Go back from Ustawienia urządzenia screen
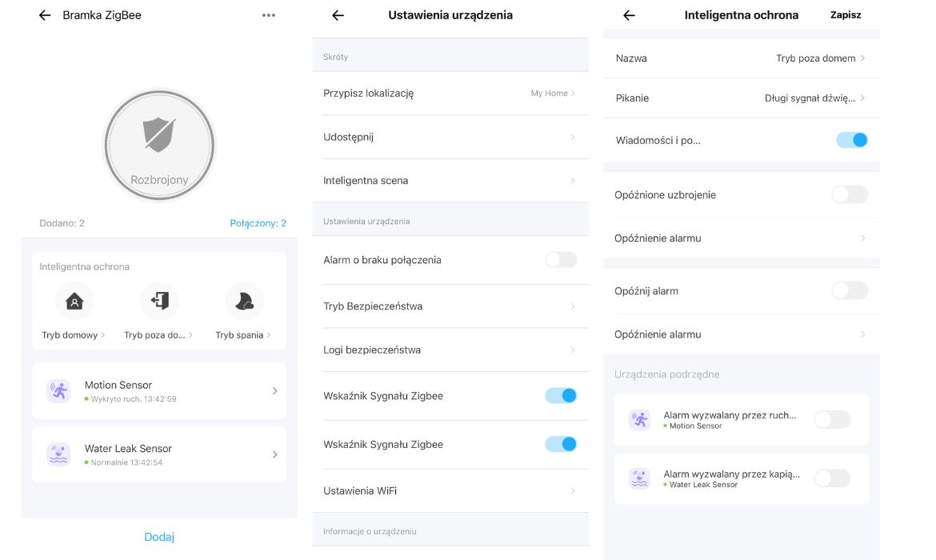 click(x=338, y=15)
